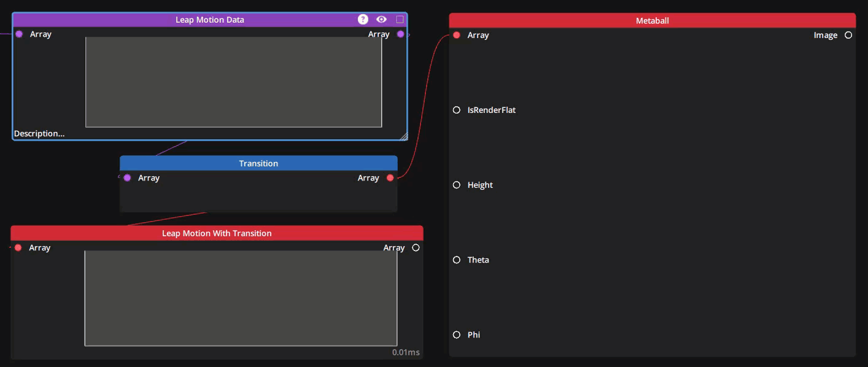Click Metaball red Array input port

457,36
